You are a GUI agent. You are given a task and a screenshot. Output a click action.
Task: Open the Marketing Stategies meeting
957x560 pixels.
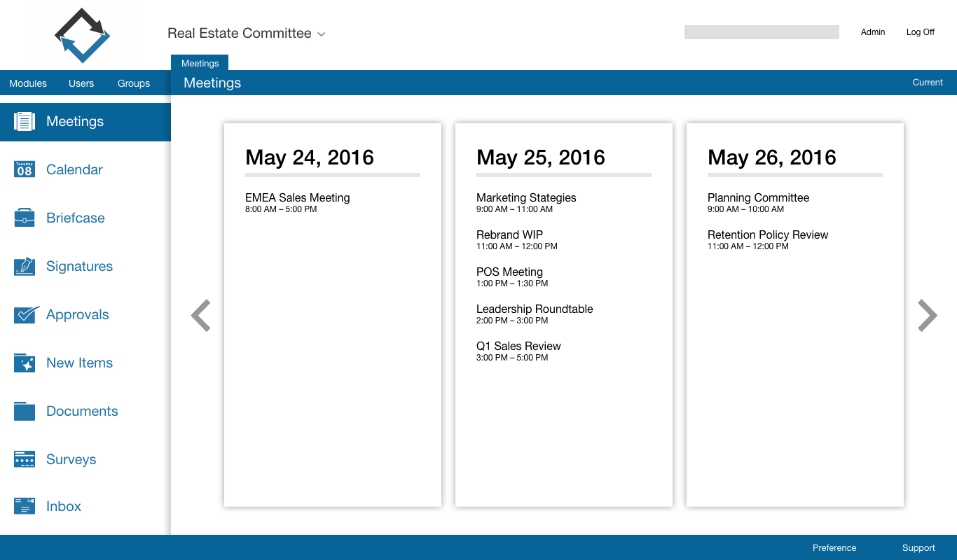pos(526,198)
